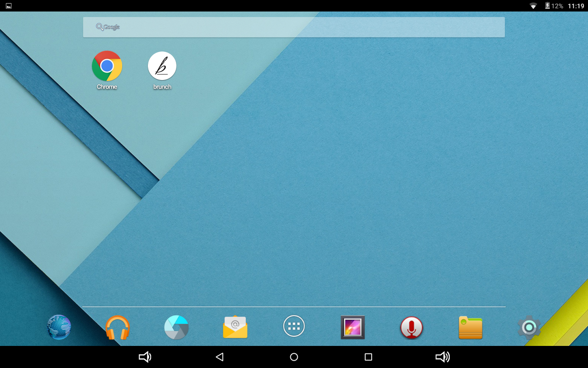Open the Gallery app
The width and height of the screenshot is (588, 368).
(352, 327)
